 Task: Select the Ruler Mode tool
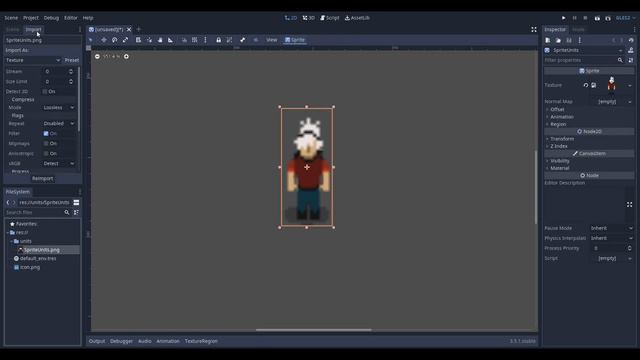(171, 40)
